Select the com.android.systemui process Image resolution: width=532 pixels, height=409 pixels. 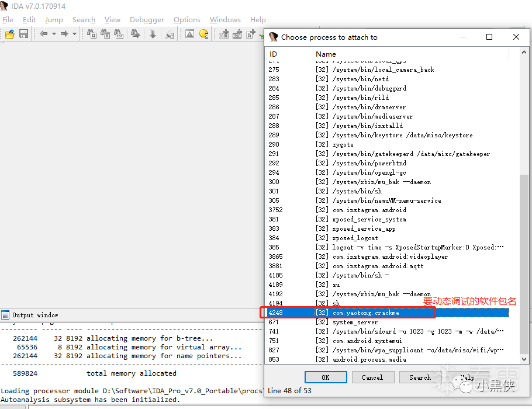[x=388, y=341]
